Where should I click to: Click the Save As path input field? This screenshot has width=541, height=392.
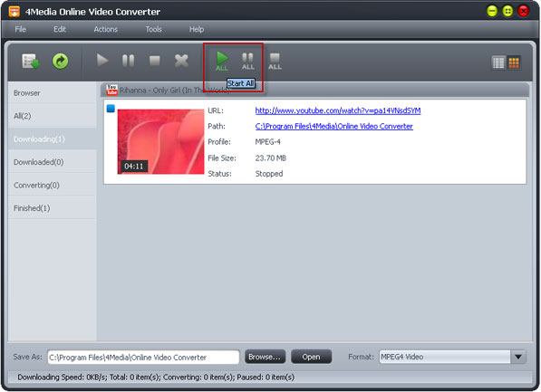(143, 358)
